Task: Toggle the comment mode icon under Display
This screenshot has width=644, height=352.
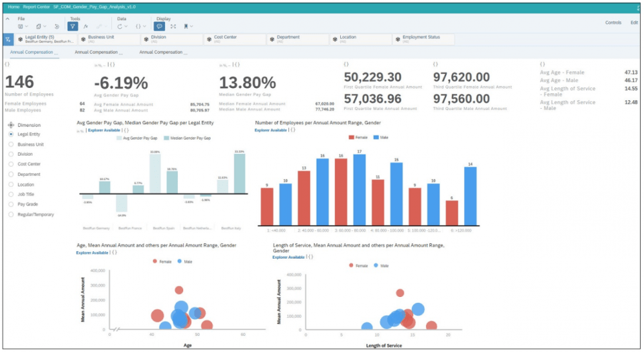Action: tap(159, 26)
